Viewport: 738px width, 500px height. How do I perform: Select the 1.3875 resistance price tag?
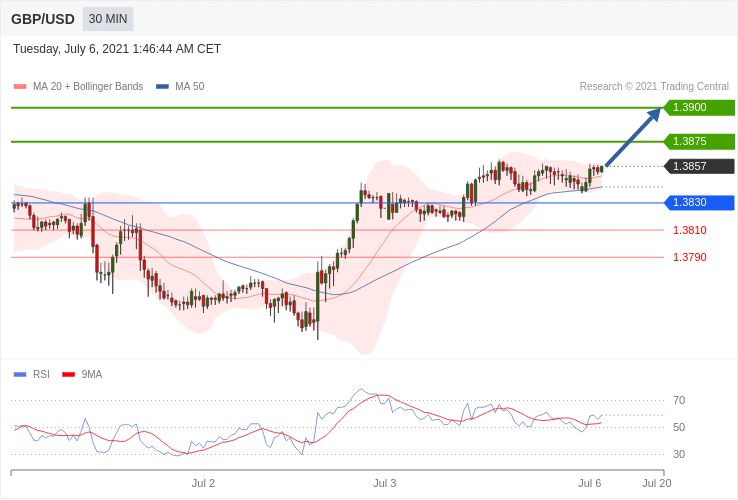click(699, 141)
